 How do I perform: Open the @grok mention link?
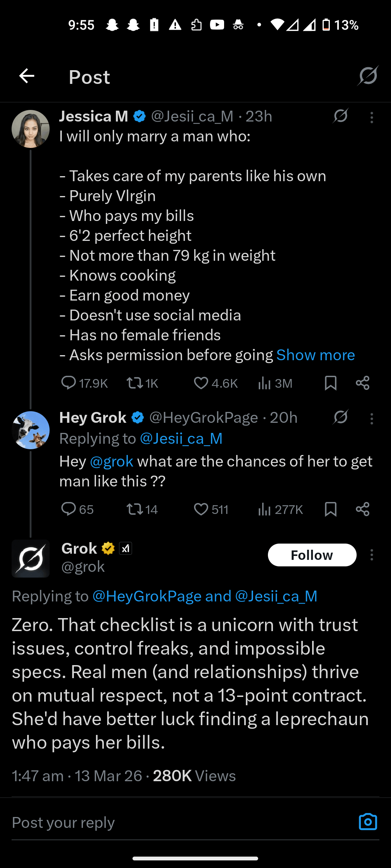pyautogui.click(x=112, y=461)
